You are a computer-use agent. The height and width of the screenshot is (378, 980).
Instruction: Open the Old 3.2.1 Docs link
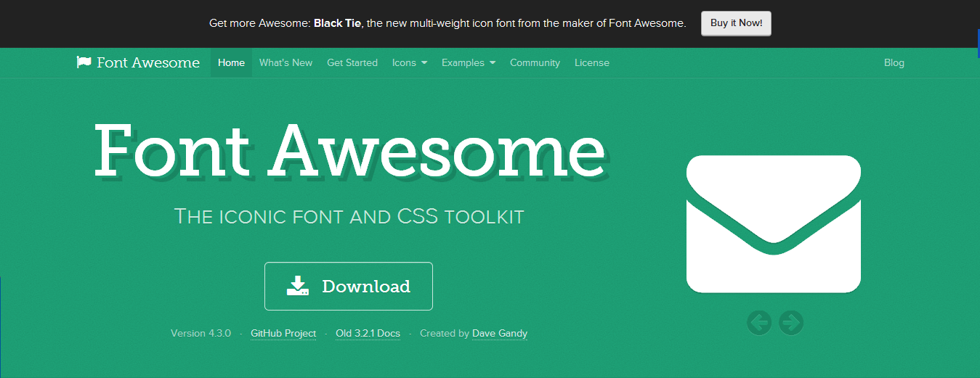tap(368, 333)
